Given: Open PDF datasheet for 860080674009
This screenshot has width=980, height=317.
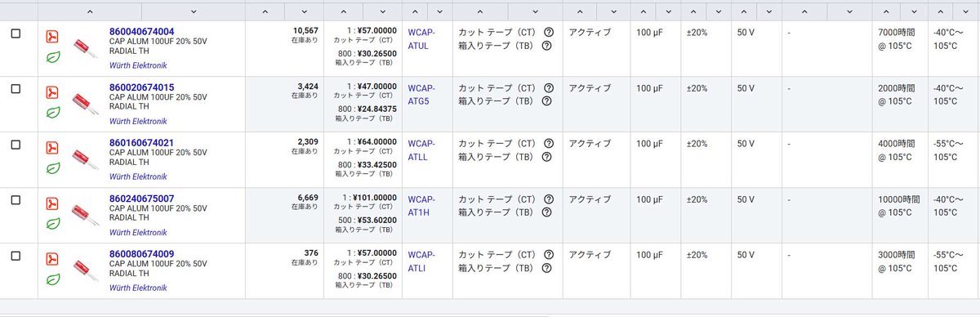Looking at the screenshot, I should 52,259.
